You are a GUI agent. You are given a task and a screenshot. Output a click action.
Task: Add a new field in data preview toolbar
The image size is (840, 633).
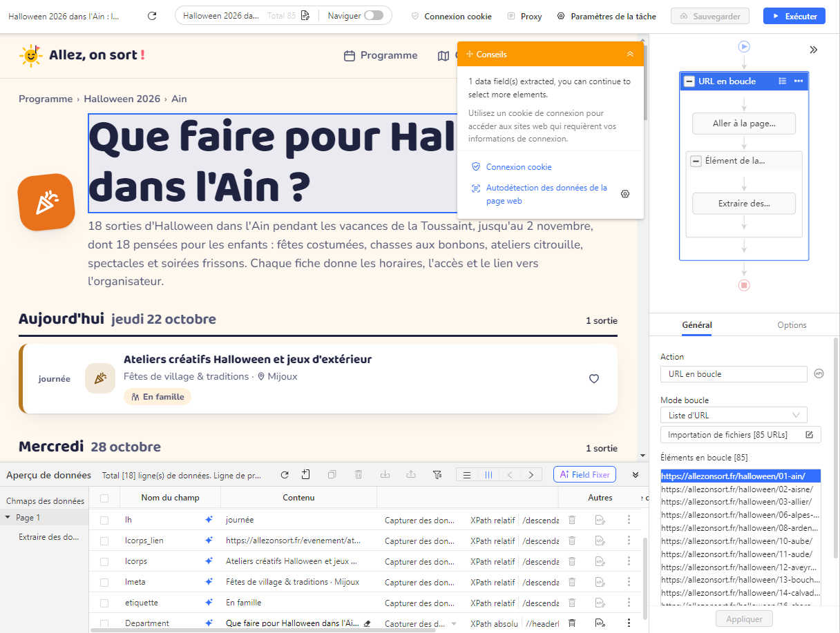306,475
